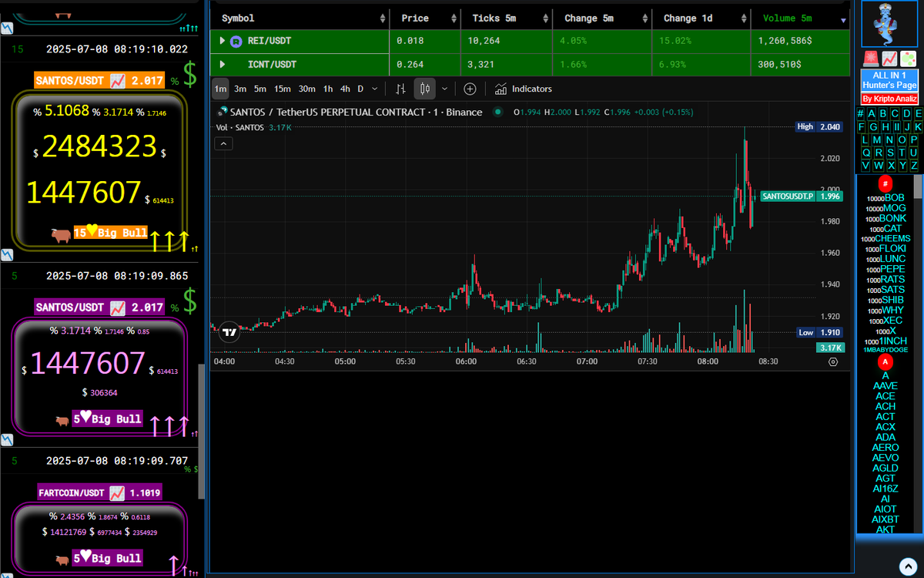Expand the REI/USDT row
Screen dimensions: 924x578
pos(223,40)
